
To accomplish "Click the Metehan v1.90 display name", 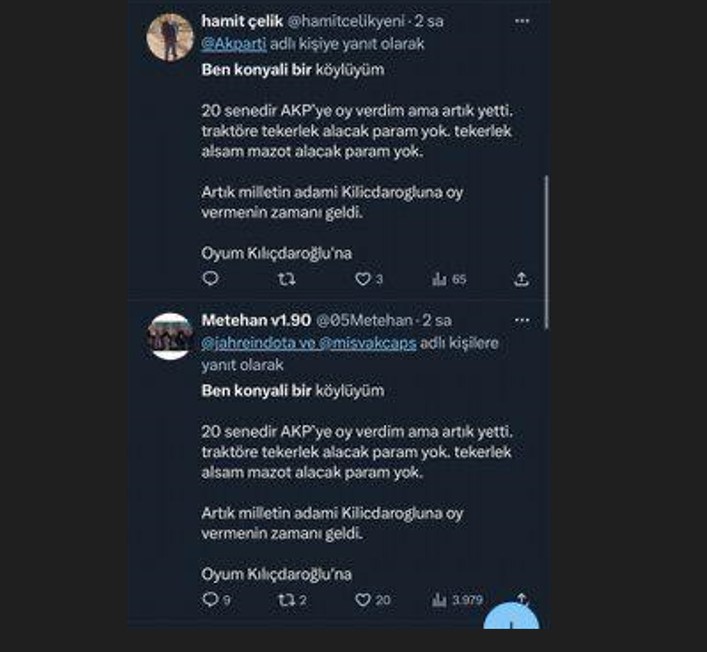I will click(x=256, y=321).
